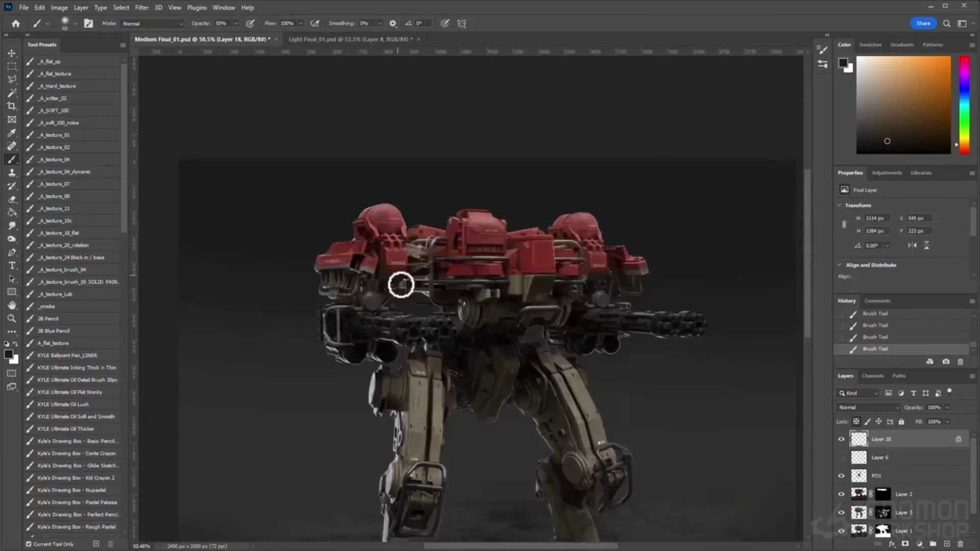Select the Crop tool
This screenshot has width=980, height=551.
coord(11,106)
